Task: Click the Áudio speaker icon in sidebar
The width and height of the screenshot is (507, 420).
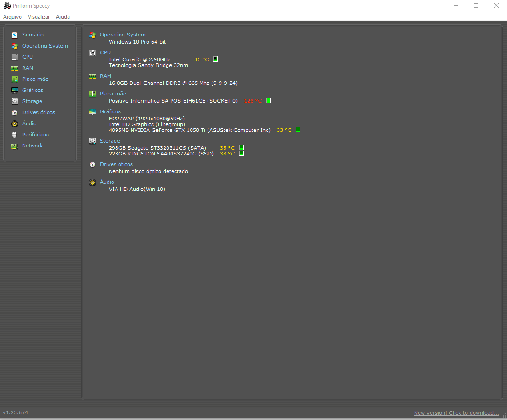Action: 15,124
